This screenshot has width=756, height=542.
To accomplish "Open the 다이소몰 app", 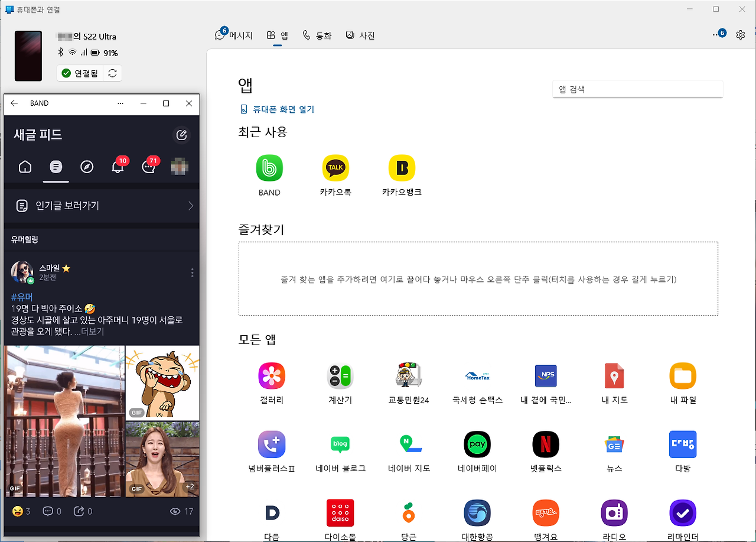I will click(x=340, y=513).
